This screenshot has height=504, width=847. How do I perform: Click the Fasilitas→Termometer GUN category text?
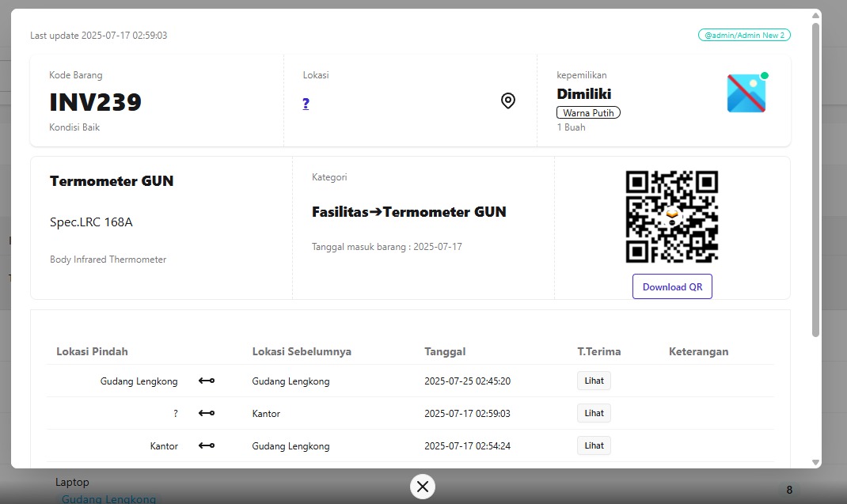coord(409,212)
